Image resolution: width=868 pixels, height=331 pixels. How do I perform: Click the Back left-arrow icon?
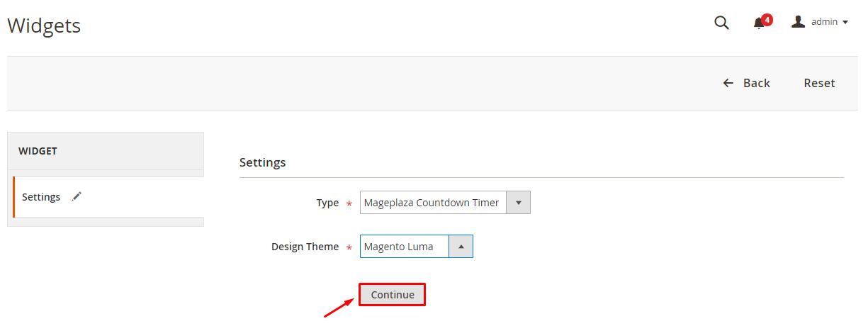click(x=728, y=83)
